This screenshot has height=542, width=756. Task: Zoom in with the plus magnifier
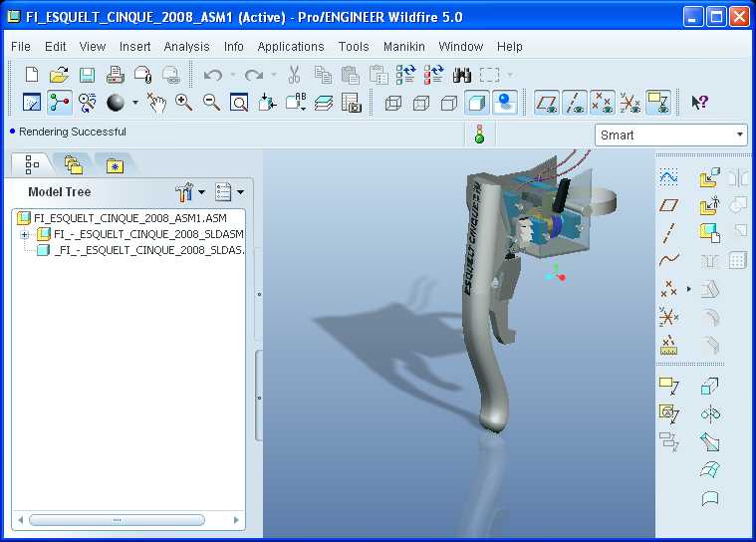point(183,103)
